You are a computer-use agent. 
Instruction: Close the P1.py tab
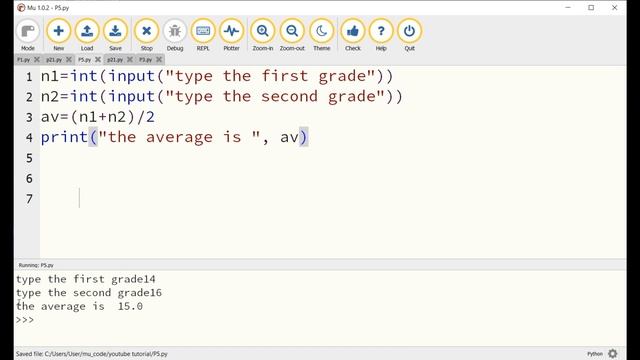[x=37, y=60]
